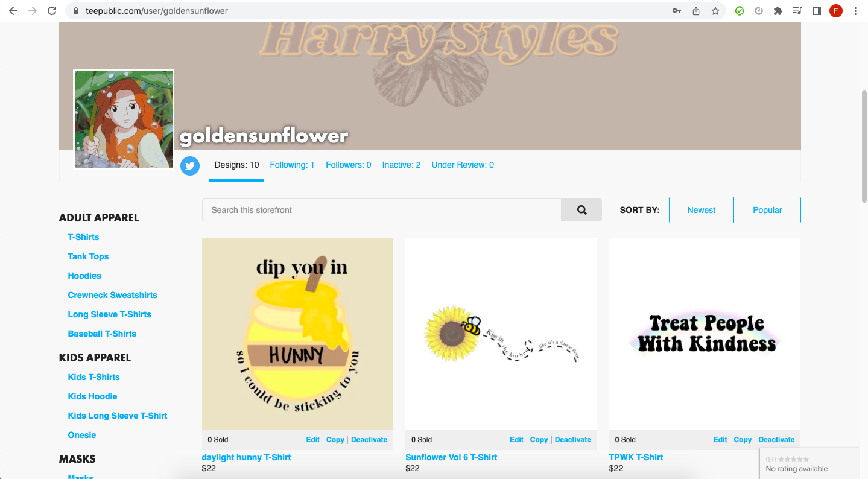The height and width of the screenshot is (479, 868).
Task: Open the Sunflower Vol 6 T-Shirt title link
Action: point(452,457)
